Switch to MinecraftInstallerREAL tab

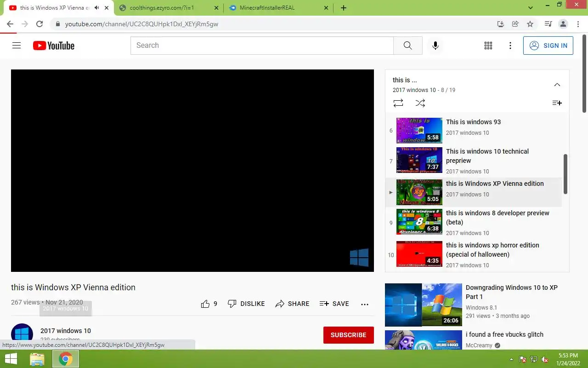click(278, 8)
